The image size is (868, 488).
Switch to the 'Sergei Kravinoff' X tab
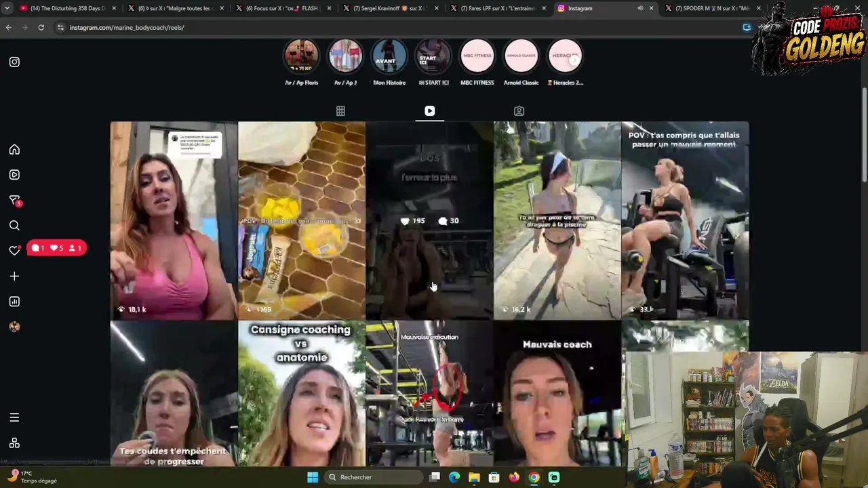pyautogui.click(x=390, y=8)
